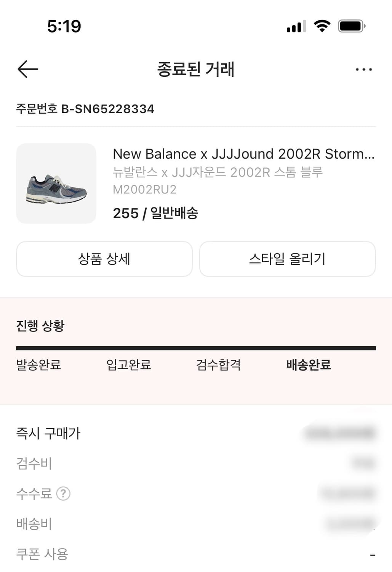392x572 pixels.
Task: Tap the 수수료 question mark help icon
Action: click(x=63, y=493)
